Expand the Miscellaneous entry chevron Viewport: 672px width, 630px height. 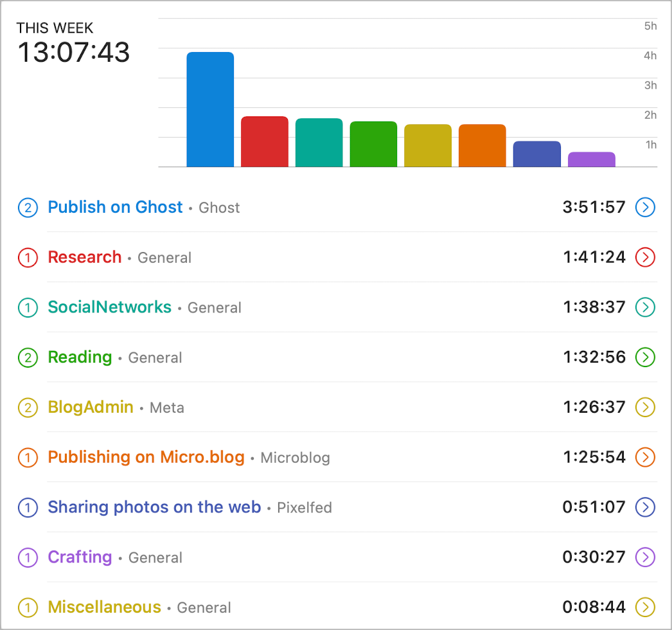pos(645,607)
